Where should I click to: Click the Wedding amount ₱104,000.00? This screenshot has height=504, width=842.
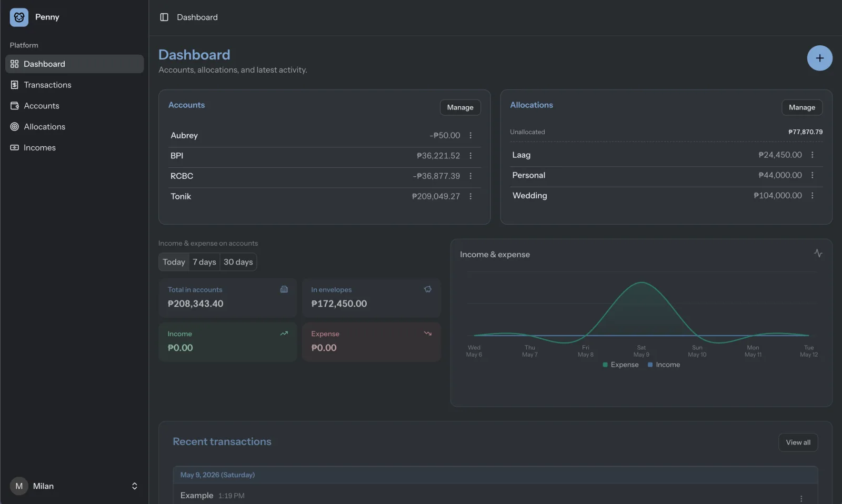tap(778, 196)
